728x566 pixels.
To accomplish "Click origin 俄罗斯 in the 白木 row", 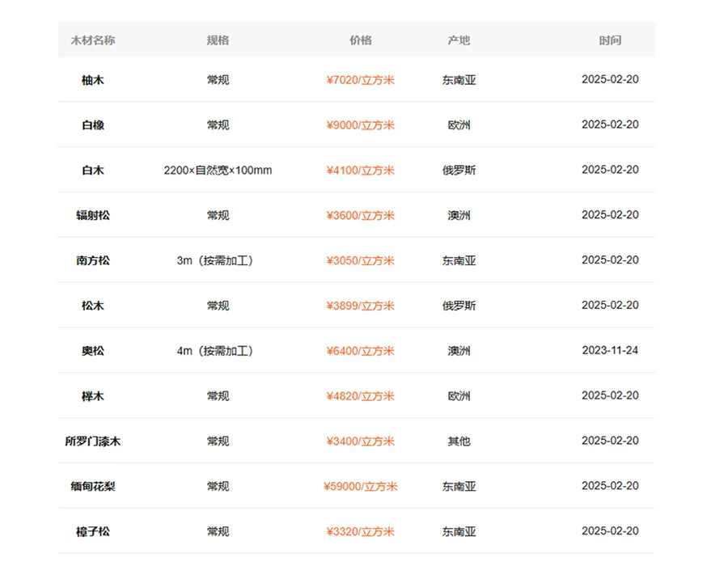I will (459, 171).
